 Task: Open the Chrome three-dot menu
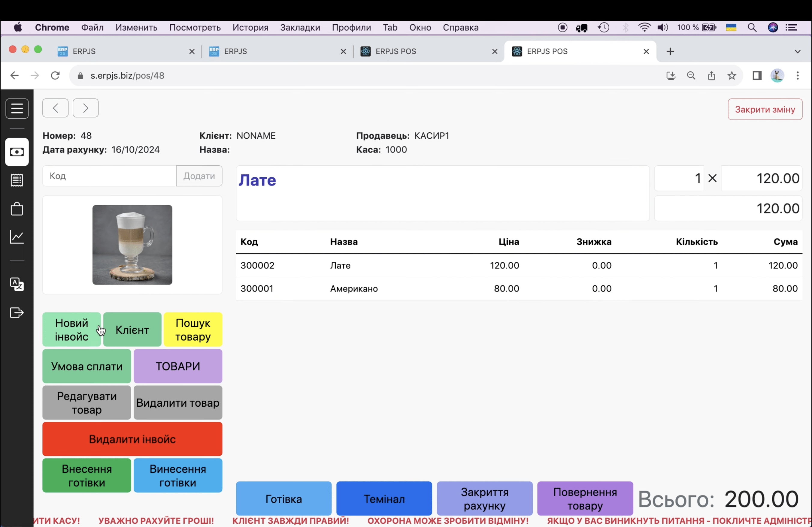pos(797,76)
